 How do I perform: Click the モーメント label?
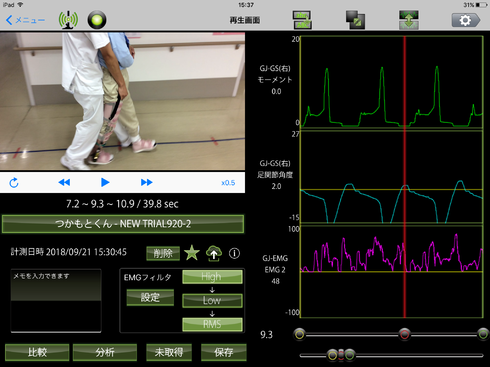(275, 80)
